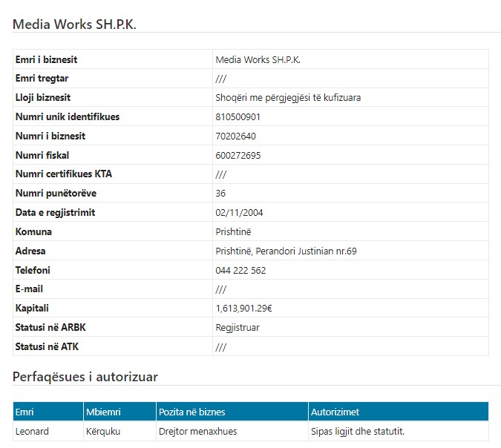Click the unique identification number 810500901
The image size is (501, 448).
238,116
